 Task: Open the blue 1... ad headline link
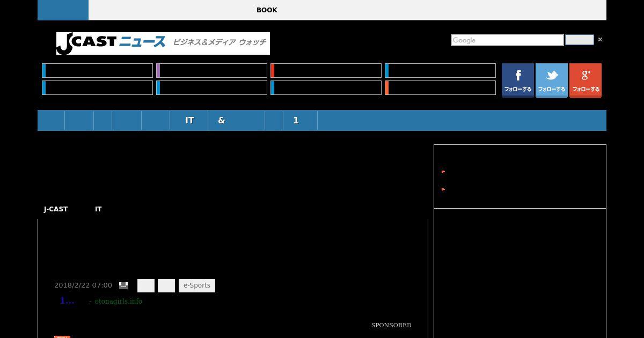(x=67, y=301)
